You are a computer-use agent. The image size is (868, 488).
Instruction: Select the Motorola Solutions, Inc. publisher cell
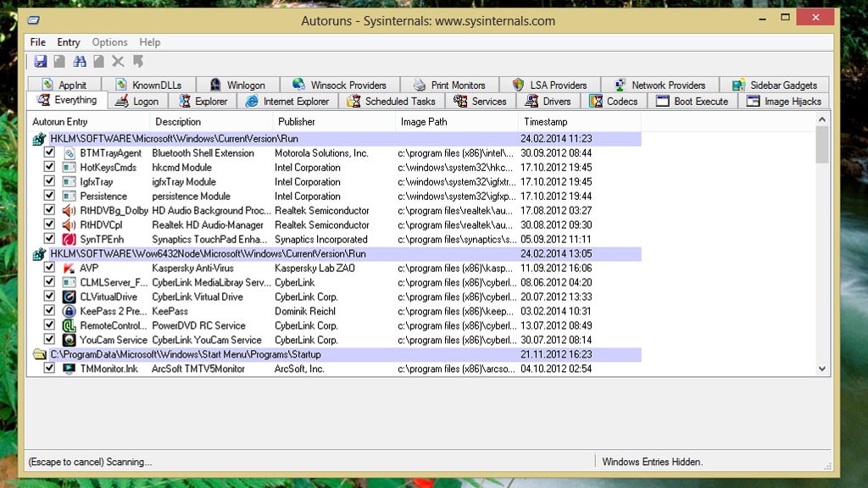coord(321,153)
